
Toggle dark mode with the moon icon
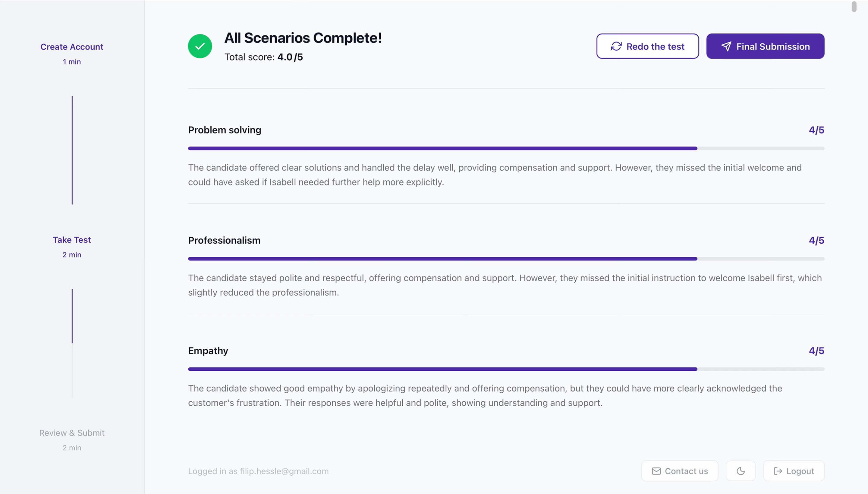pyautogui.click(x=741, y=471)
